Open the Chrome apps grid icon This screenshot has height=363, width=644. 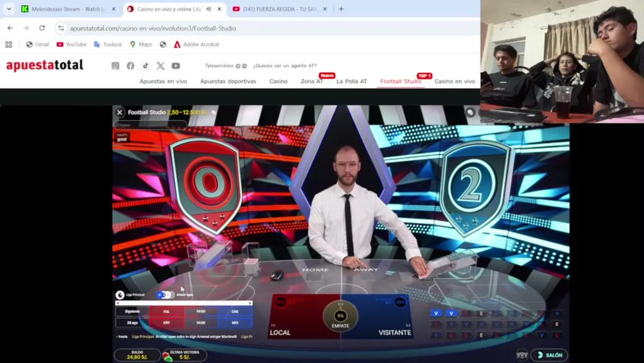9,44
